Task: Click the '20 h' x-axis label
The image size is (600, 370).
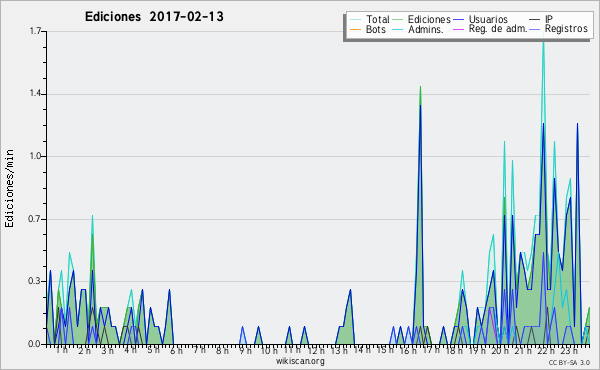Action: 500,350
